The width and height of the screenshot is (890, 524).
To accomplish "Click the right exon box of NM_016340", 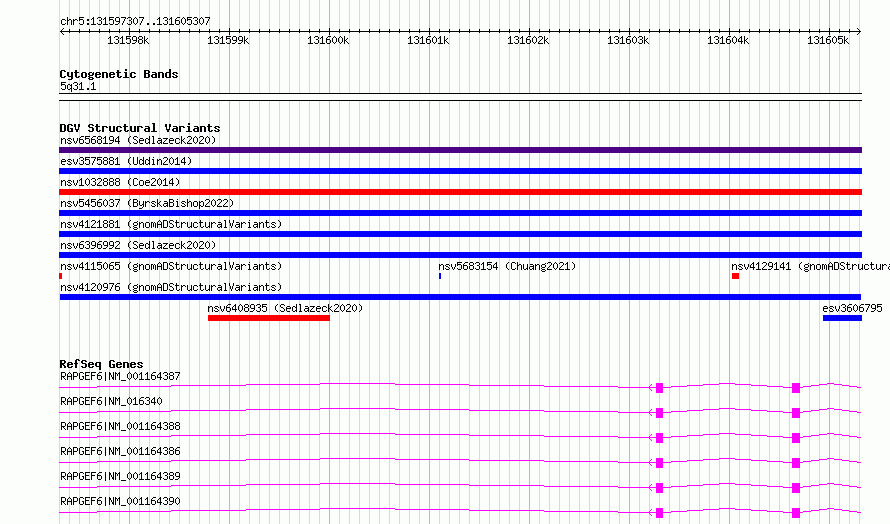I will [796, 413].
